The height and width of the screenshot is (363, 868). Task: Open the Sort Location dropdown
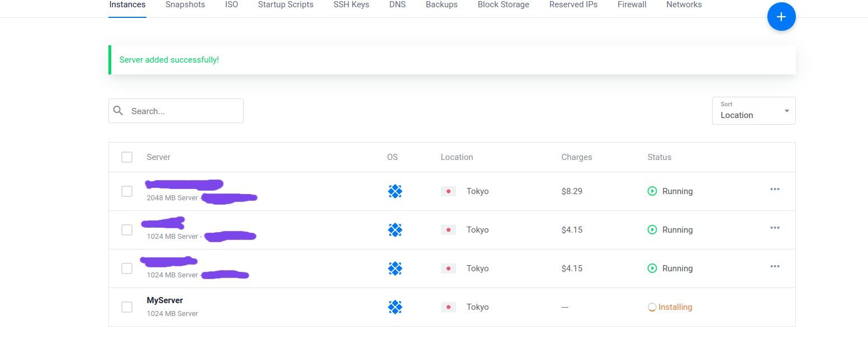[x=753, y=111]
